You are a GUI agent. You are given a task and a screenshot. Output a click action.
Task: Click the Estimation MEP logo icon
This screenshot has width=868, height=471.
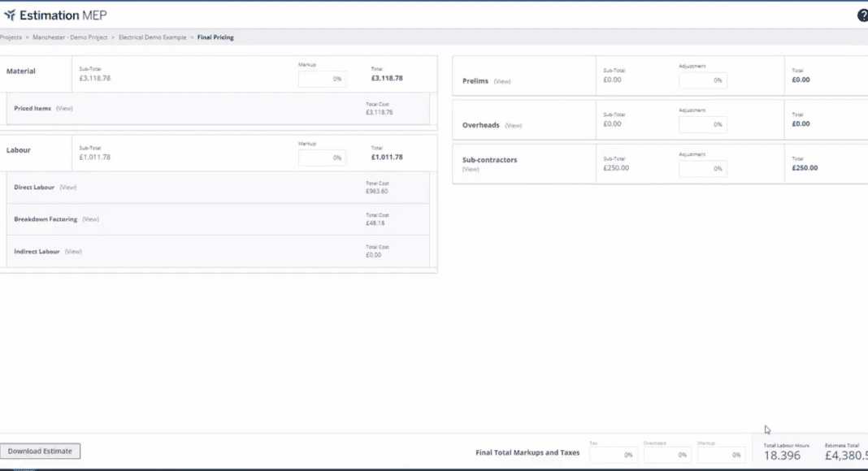(10, 15)
